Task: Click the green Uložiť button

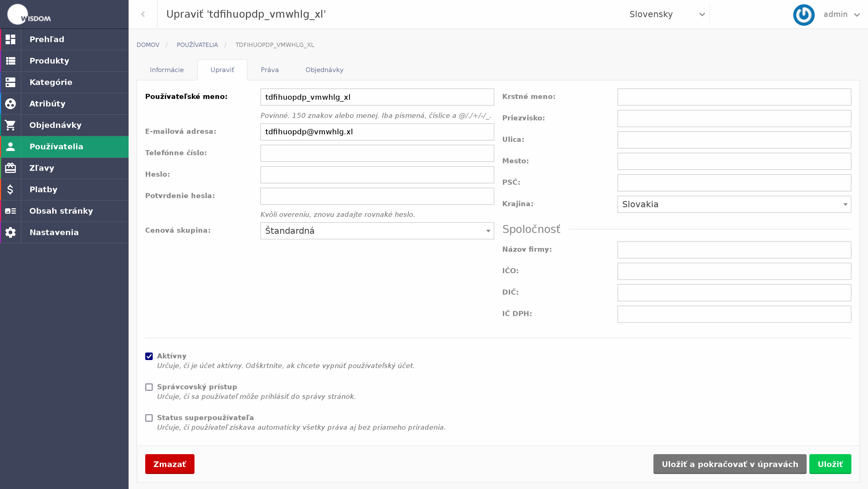Action: 830,464
